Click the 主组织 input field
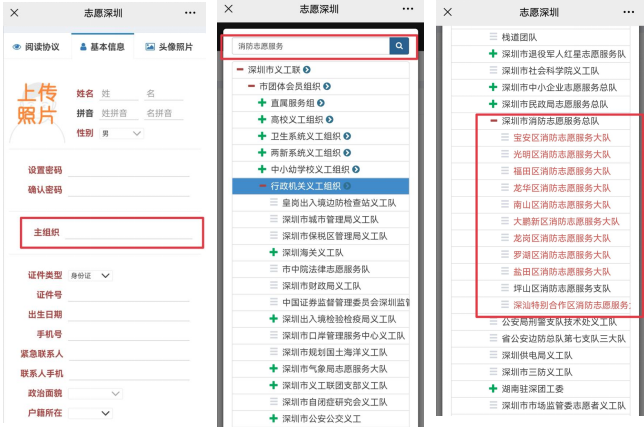 pyautogui.click(x=130, y=231)
